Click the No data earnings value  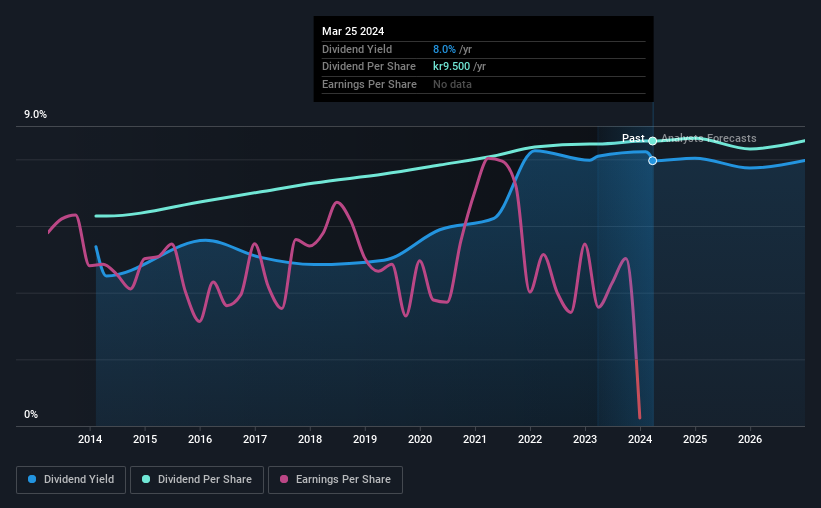pyautogui.click(x=452, y=84)
